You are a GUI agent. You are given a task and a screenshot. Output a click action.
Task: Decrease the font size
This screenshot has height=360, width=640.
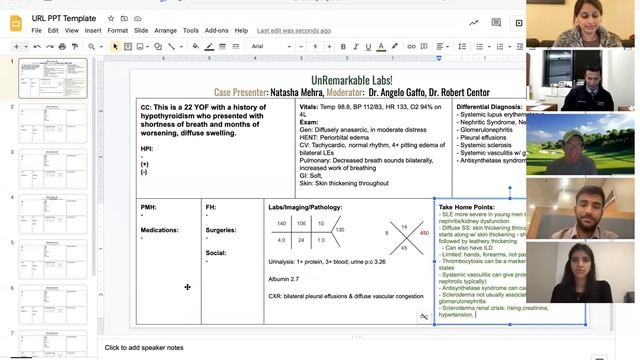(x=301, y=47)
